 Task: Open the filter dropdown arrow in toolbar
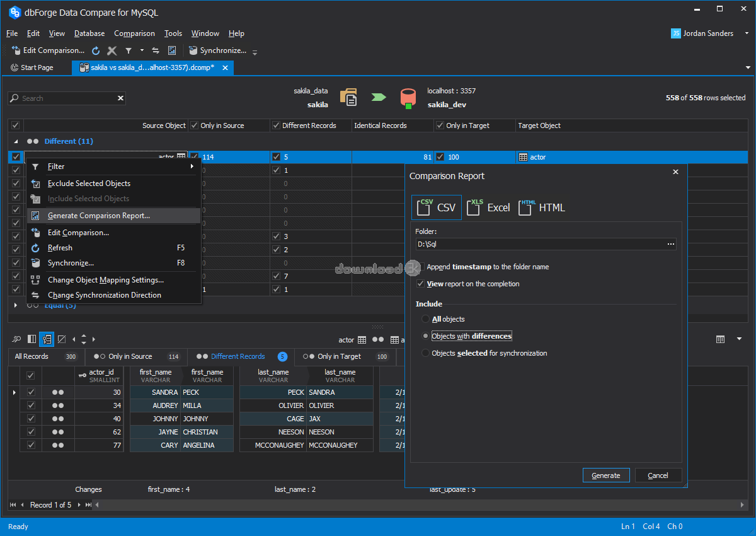click(x=142, y=50)
